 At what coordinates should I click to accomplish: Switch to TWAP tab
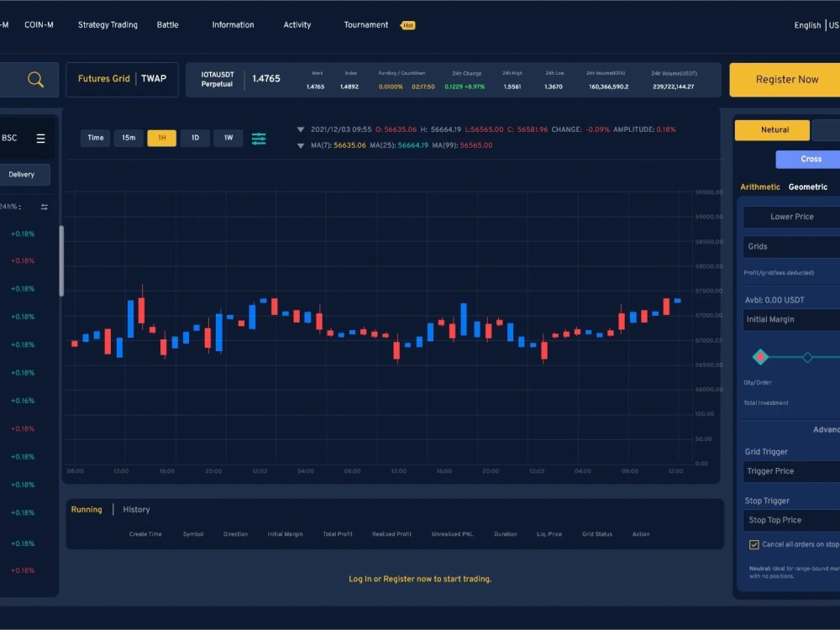click(x=154, y=79)
